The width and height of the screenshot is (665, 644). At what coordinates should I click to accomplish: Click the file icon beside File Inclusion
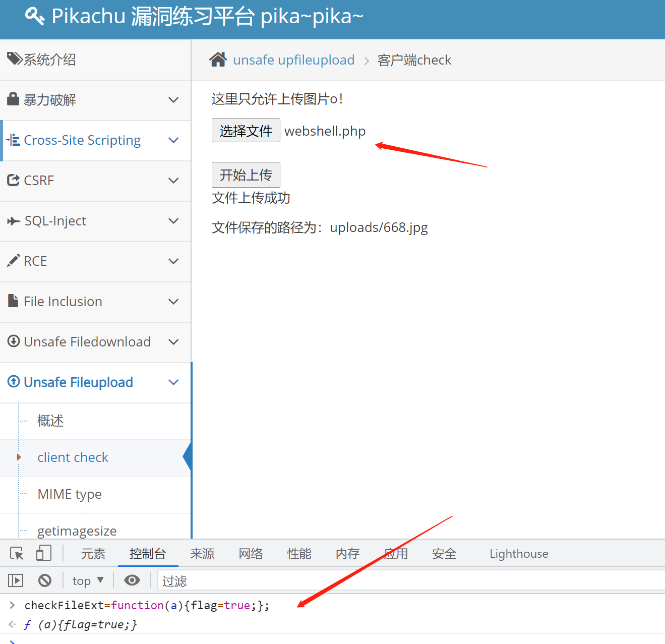[13, 301]
